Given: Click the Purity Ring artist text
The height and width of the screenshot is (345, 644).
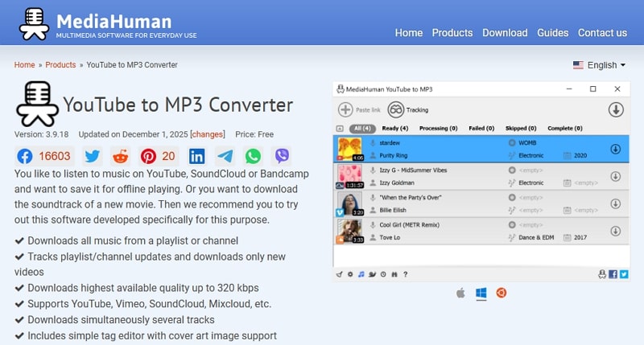Looking at the screenshot, I should tap(394, 155).
